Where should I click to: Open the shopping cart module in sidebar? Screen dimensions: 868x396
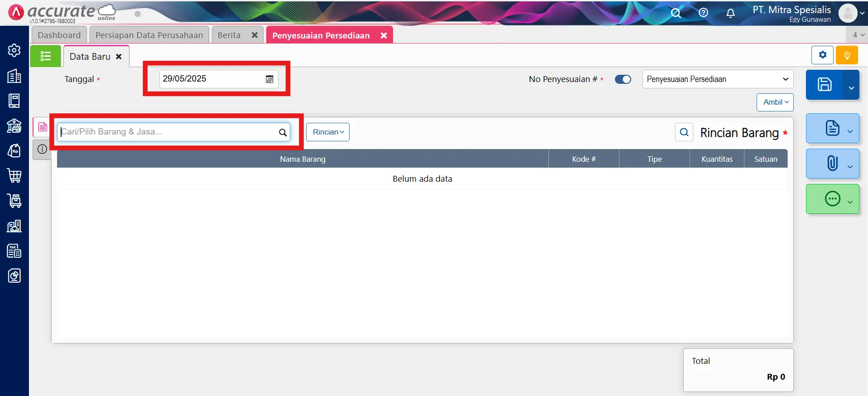tap(14, 175)
